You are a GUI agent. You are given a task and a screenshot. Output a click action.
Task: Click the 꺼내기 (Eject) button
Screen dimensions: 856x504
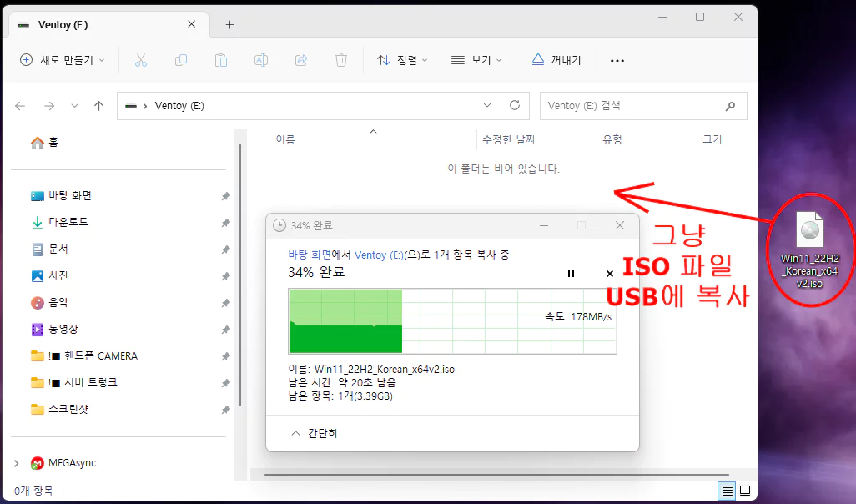556,60
